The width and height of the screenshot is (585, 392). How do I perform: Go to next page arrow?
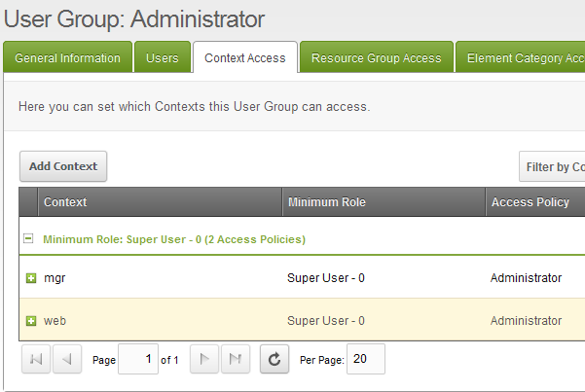[204, 360]
